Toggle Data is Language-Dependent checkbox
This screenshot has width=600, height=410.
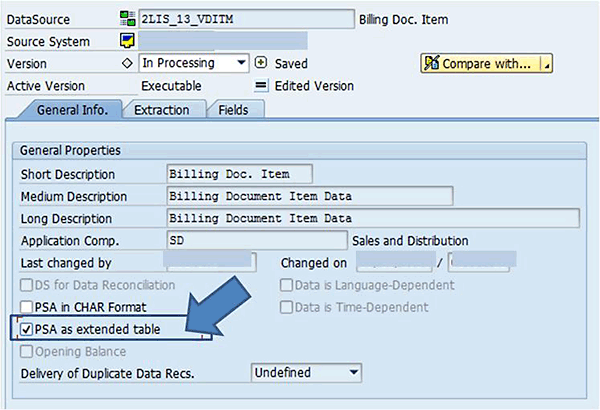click(286, 285)
